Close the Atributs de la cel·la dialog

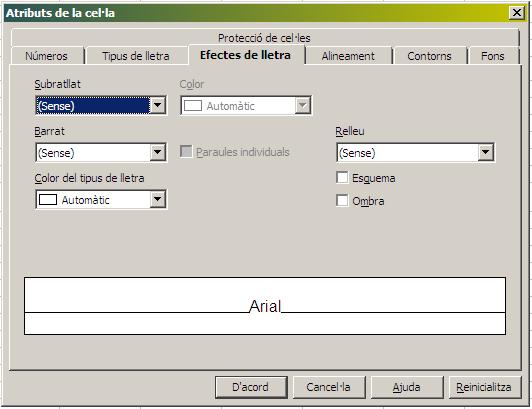point(517,13)
